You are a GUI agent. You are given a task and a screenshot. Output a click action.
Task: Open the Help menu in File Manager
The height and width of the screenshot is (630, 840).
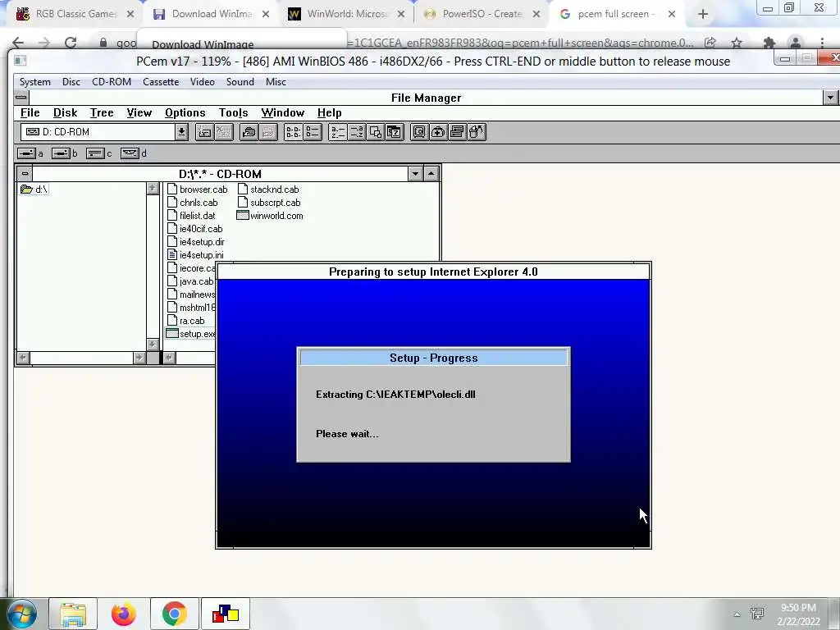(330, 113)
